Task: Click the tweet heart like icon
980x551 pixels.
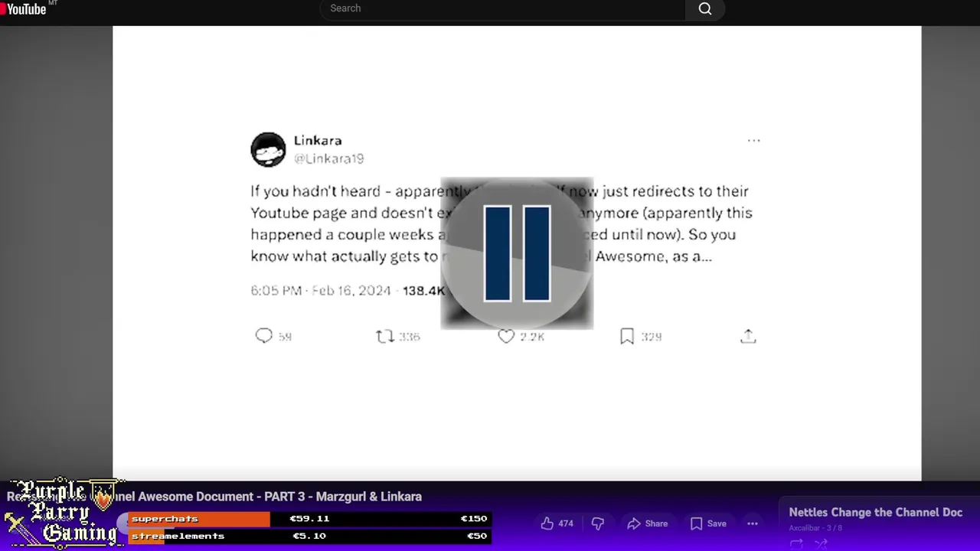Action: (506, 336)
